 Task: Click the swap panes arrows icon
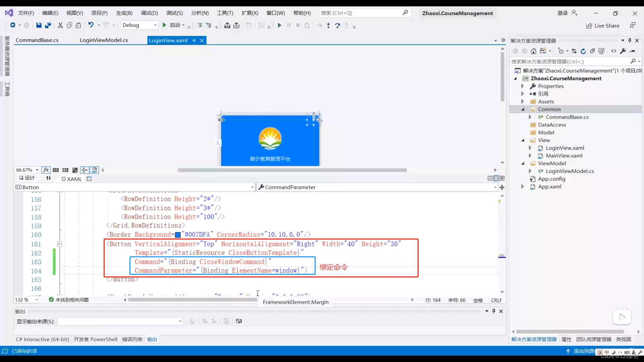[49, 178]
